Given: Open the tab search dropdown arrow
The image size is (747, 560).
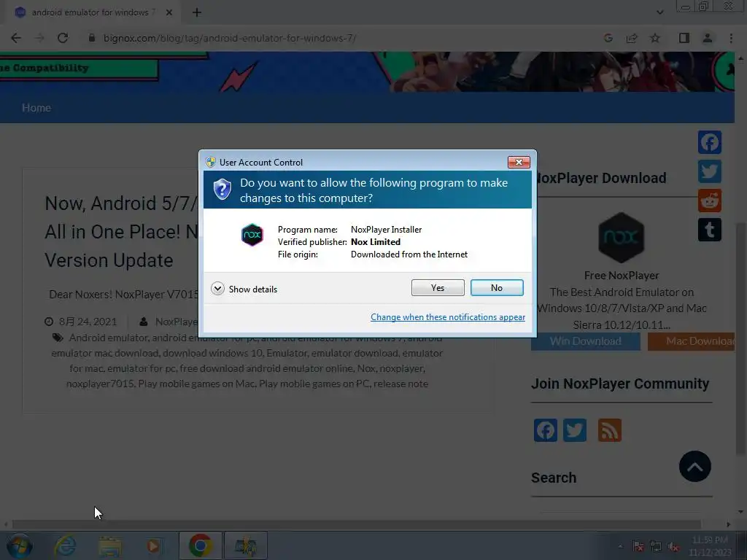Looking at the screenshot, I should (x=659, y=12).
